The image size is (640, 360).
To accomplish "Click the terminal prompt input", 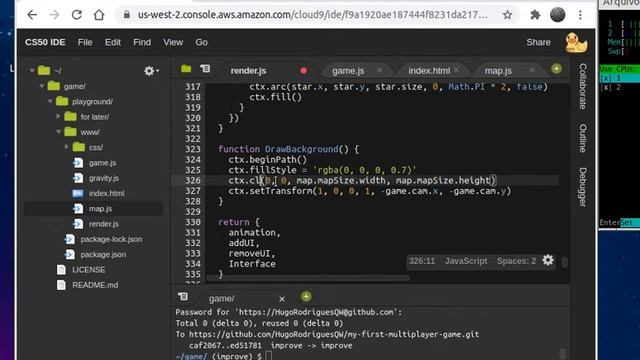I will point(268,356).
